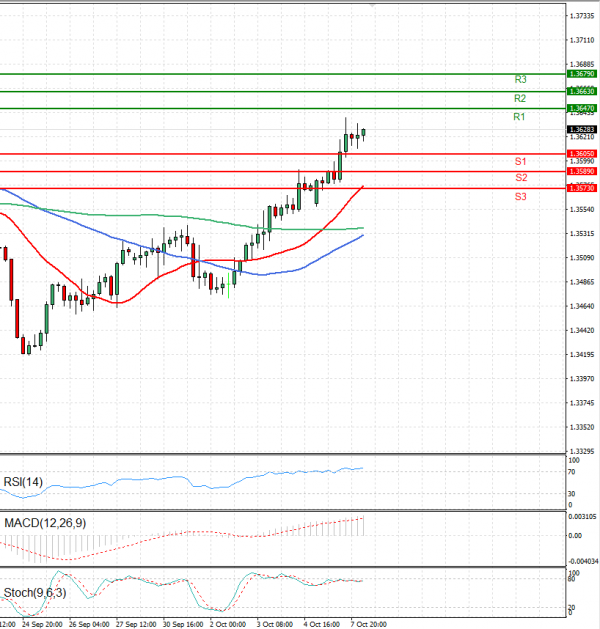Click the 1.33295 price axis value

(x=582, y=451)
